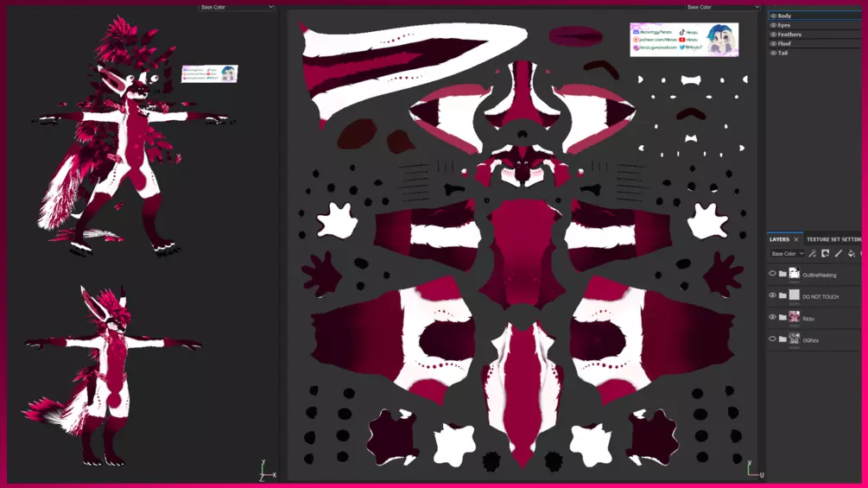
Task: Hide the Rezu layer folder
Action: (x=773, y=317)
